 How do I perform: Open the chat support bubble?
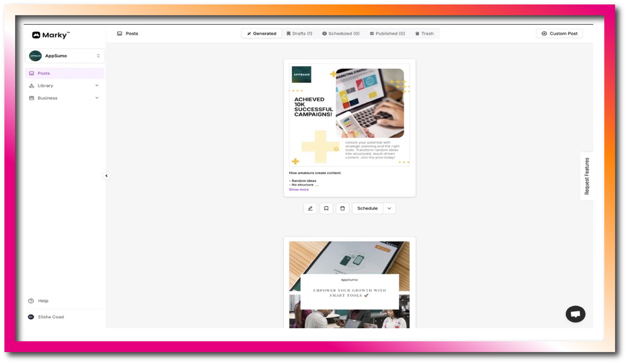click(576, 314)
